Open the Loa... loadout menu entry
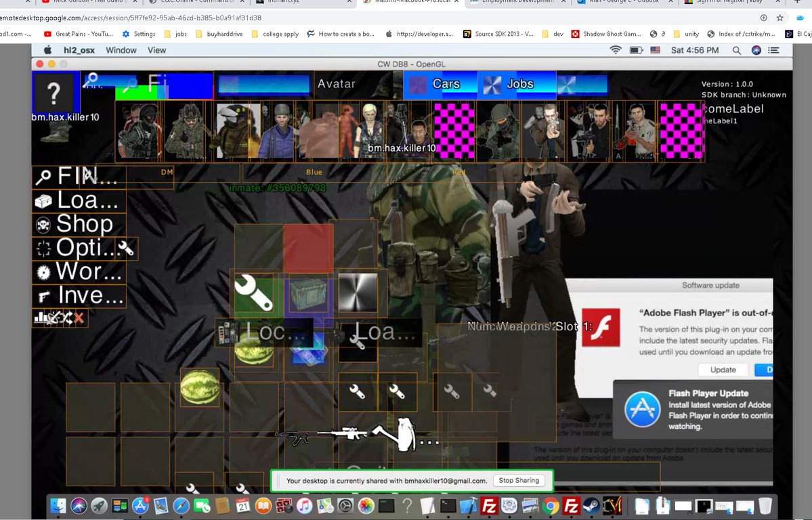This screenshot has height=520, width=812. (x=79, y=200)
